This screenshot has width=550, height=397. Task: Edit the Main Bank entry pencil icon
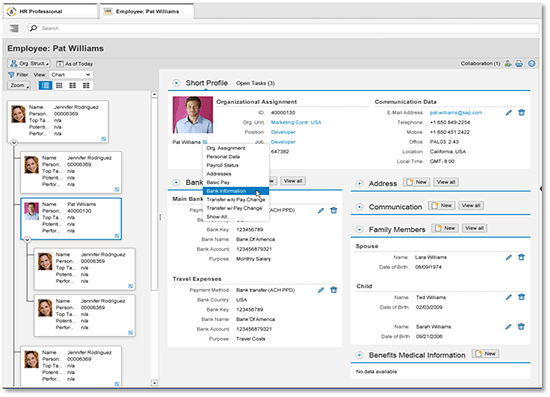coord(321,210)
